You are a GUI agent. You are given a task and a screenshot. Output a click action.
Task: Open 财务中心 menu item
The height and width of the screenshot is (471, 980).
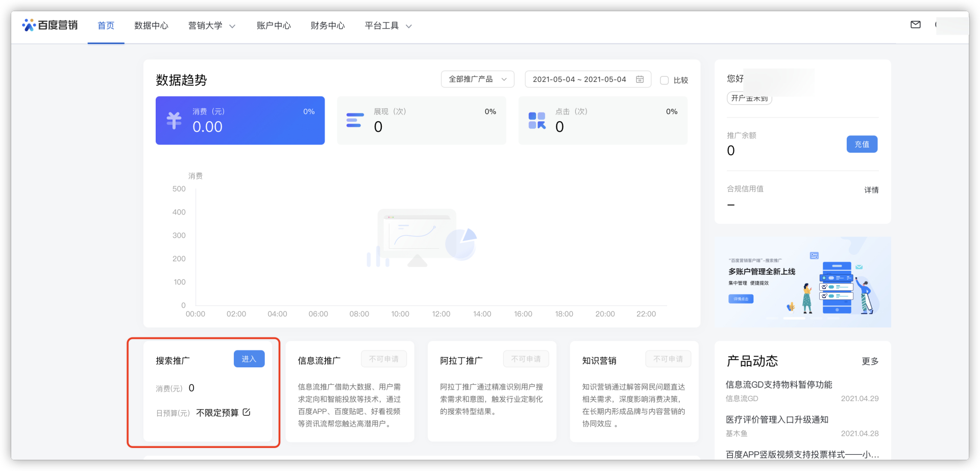pos(328,26)
